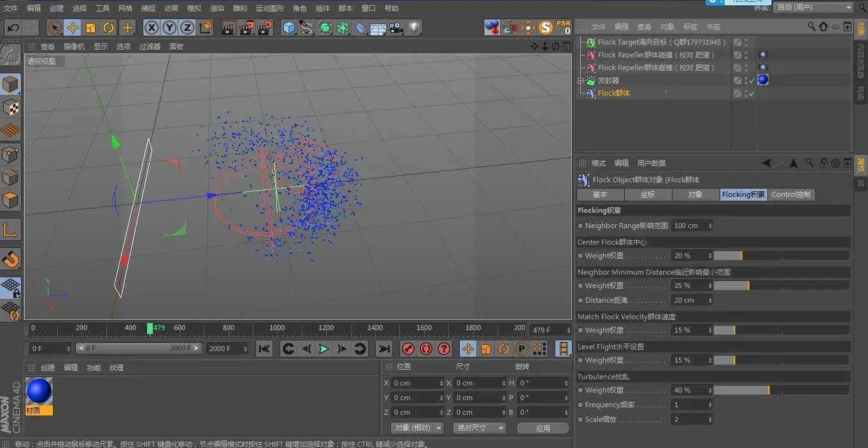Select the Move tool in top toolbar
Image resolution: width=868 pixels, height=448 pixels.
(x=73, y=27)
